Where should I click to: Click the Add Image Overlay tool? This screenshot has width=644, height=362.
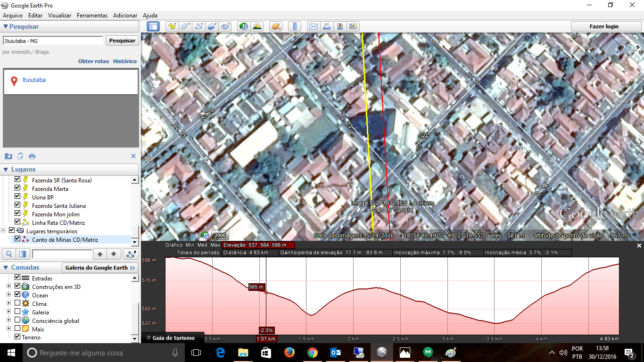click(x=212, y=26)
